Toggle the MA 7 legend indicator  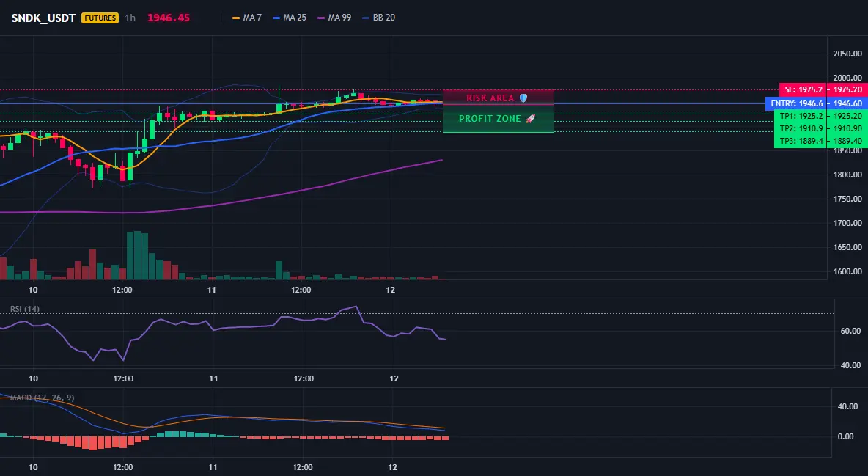click(x=247, y=18)
